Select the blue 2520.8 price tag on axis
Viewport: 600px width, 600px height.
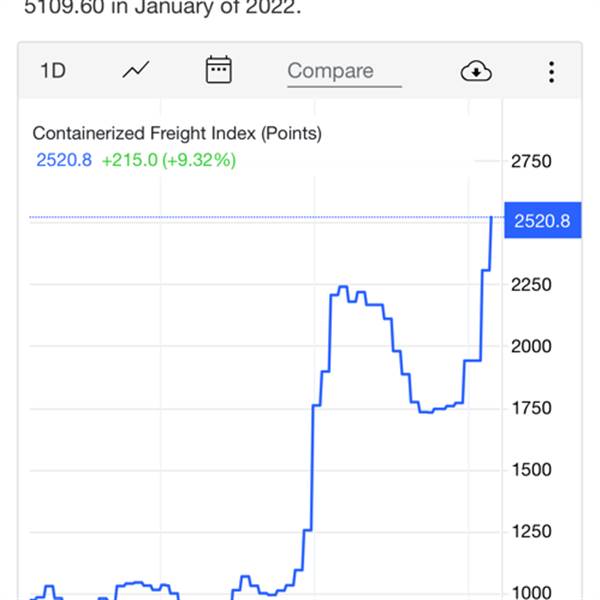(x=543, y=220)
